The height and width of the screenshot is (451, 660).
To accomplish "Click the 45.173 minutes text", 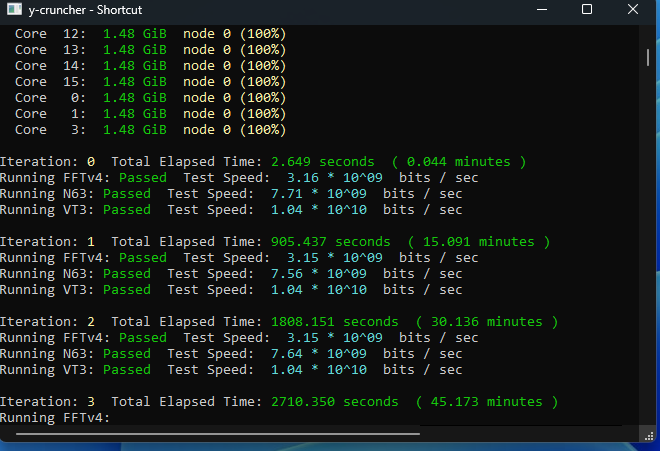I will pyautogui.click(x=480, y=402).
